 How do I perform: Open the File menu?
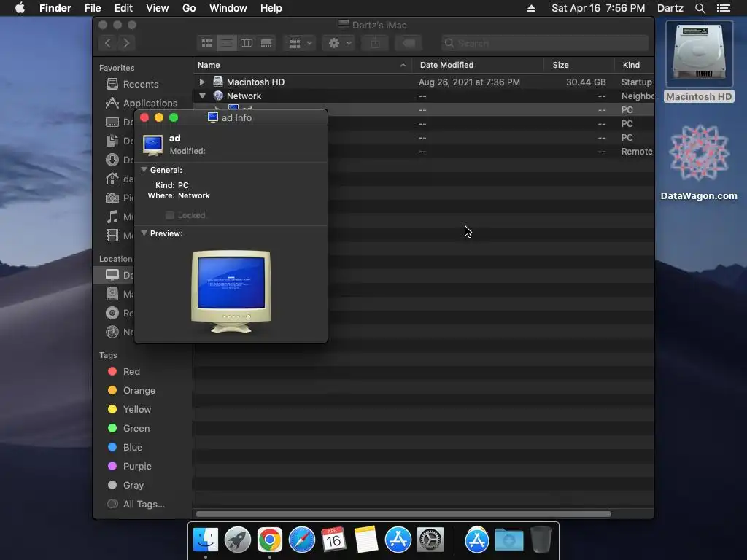(x=93, y=8)
